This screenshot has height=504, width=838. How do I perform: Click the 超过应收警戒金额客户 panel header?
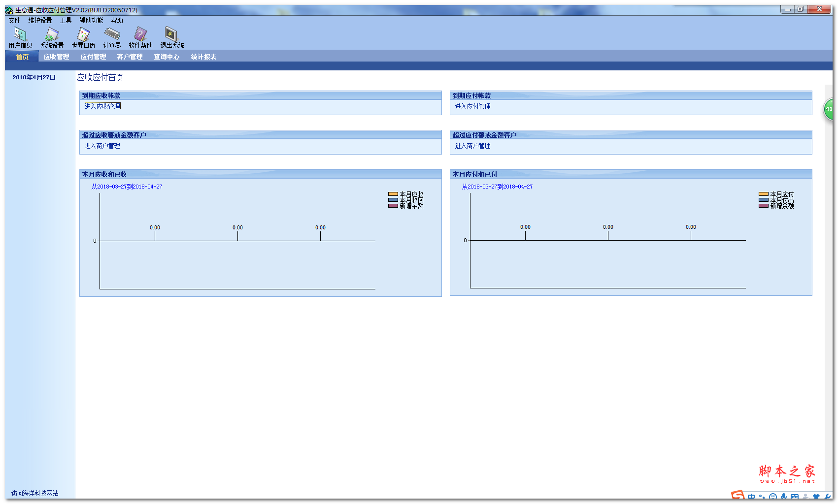tap(261, 135)
